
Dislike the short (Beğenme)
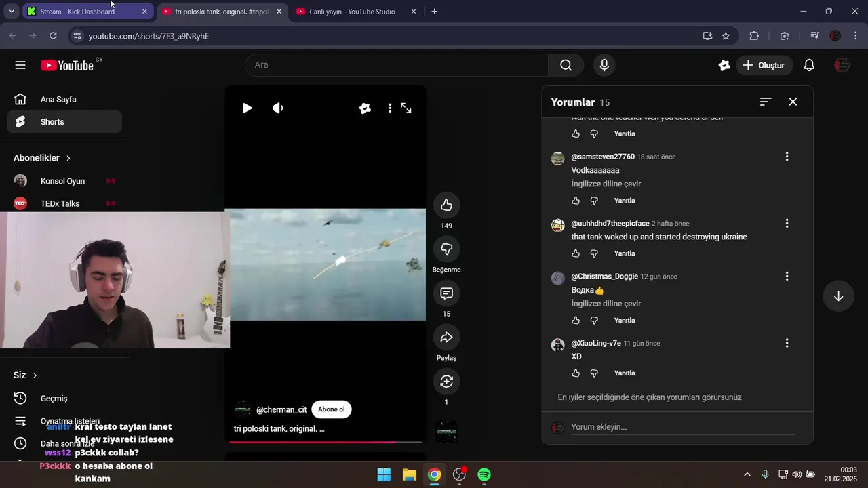tap(446, 249)
